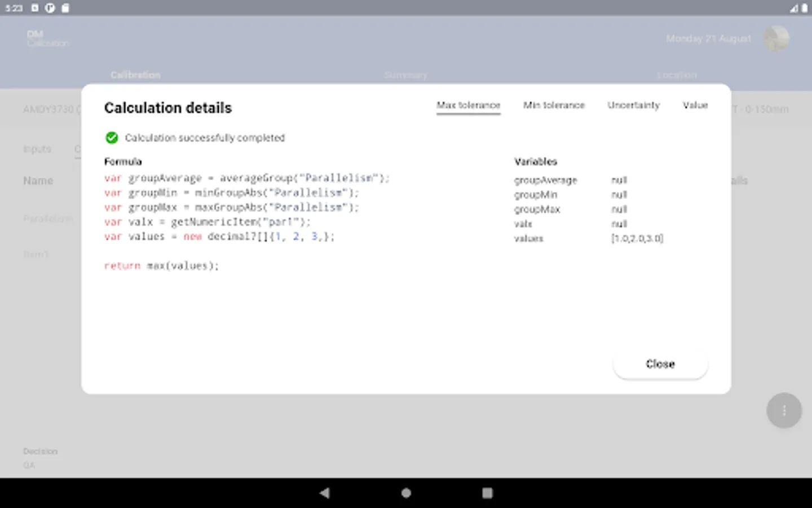Tap the Android recent apps button

point(487,493)
